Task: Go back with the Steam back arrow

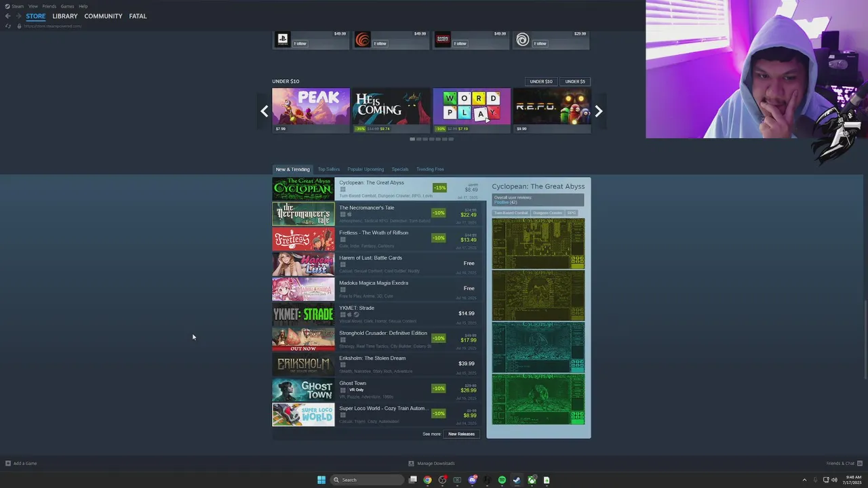Action: point(7,16)
